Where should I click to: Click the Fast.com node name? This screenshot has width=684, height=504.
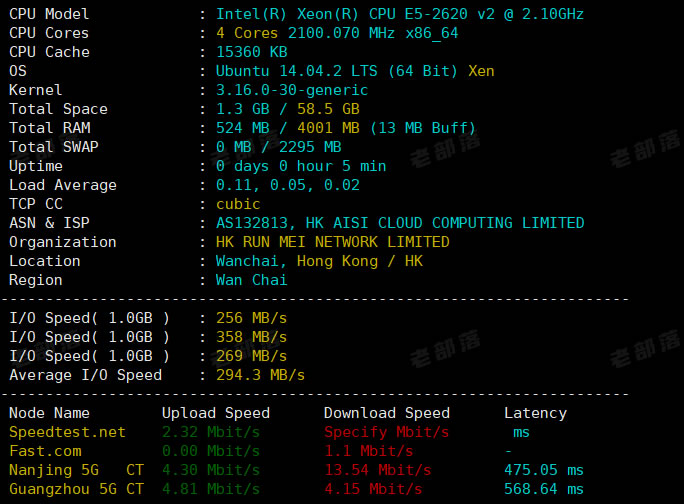tap(45, 451)
